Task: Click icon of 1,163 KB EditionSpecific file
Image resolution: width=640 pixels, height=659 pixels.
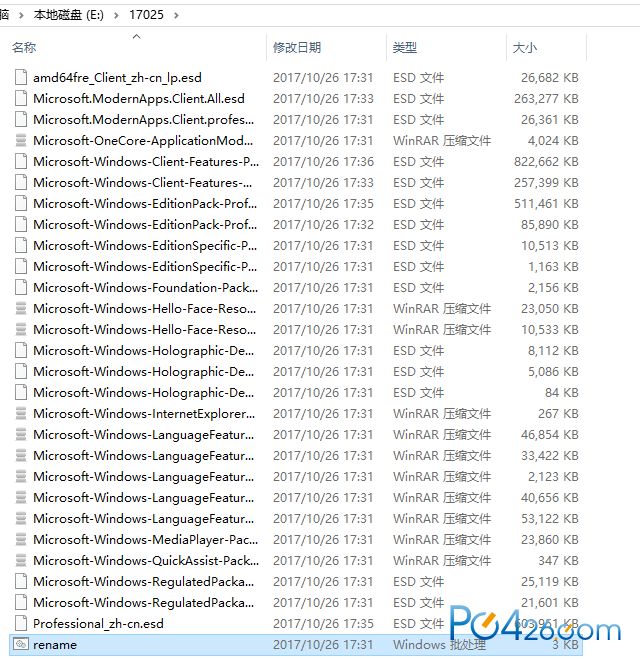Action: pos(21,266)
